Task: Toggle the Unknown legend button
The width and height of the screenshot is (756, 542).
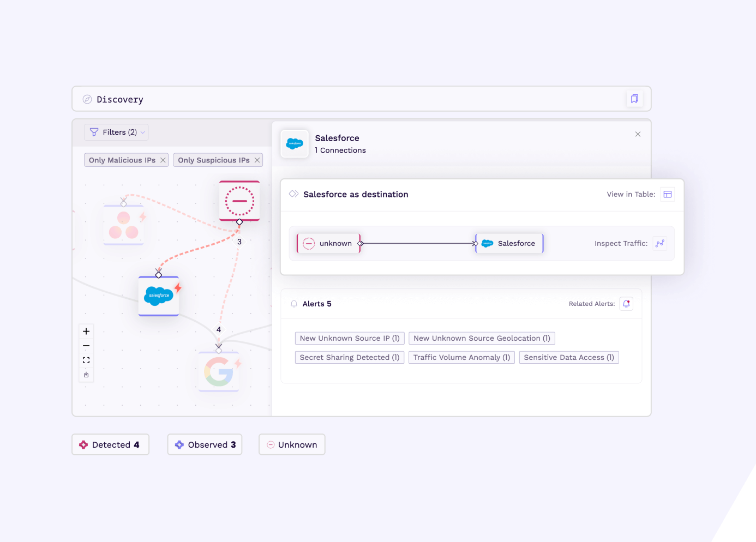Action: tap(292, 444)
